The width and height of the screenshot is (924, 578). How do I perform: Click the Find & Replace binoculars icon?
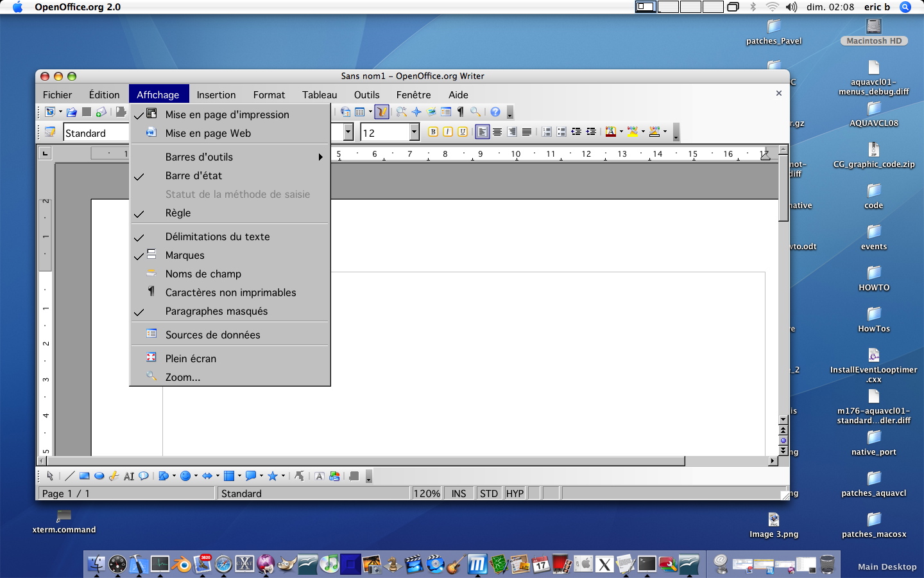402,112
